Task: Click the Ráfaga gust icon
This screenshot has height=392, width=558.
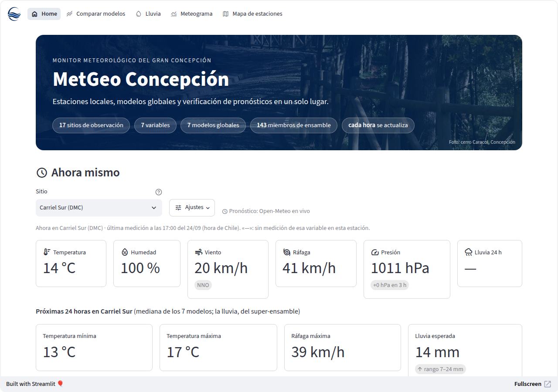Action: [x=286, y=252]
